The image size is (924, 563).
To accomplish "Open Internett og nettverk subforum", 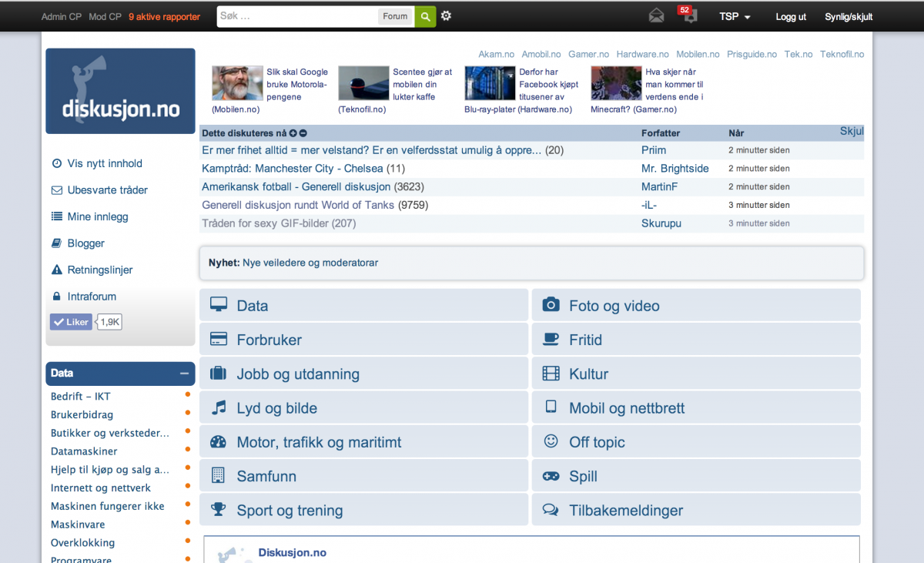I will pyautogui.click(x=101, y=488).
